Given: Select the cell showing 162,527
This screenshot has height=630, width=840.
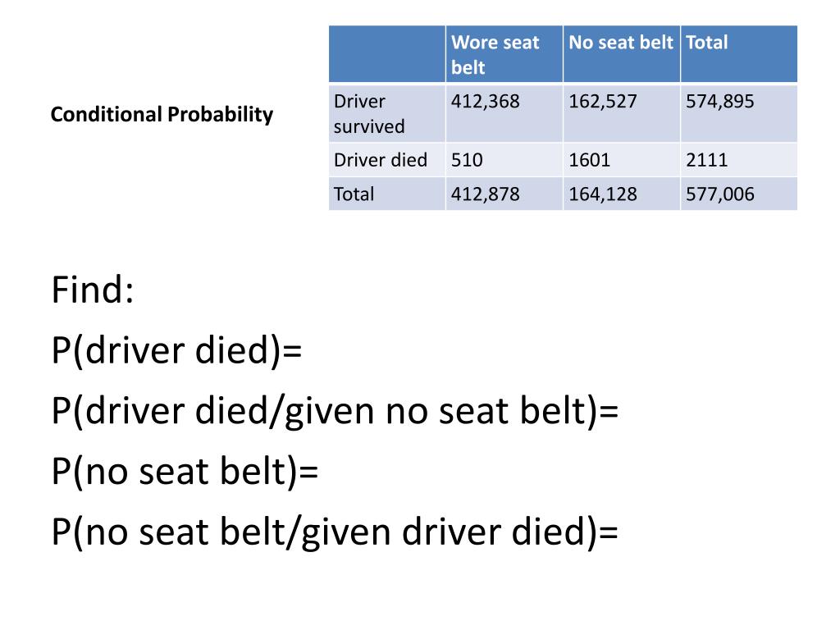Looking at the screenshot, I should click(622, 113).
